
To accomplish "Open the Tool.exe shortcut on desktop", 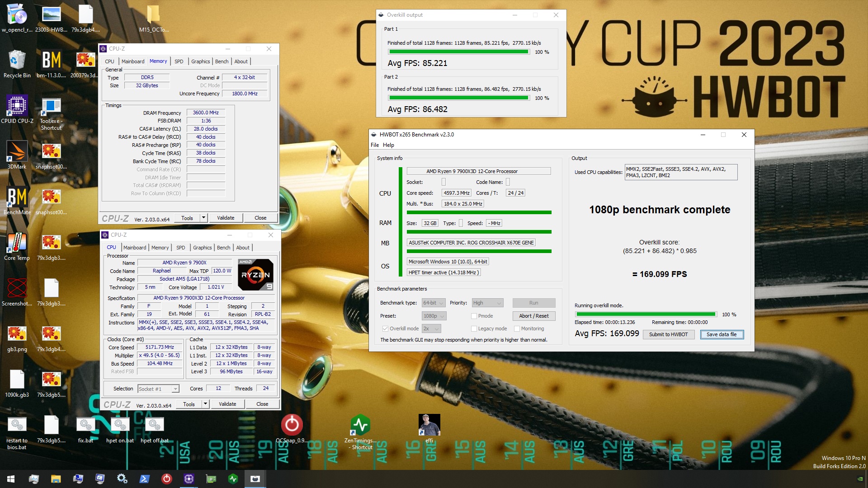I will click(x=51, y=113).
